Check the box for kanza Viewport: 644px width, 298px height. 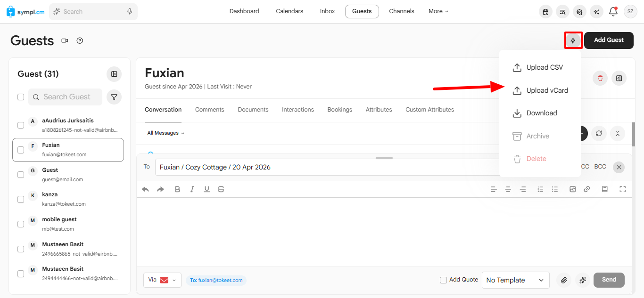point(21,199)
